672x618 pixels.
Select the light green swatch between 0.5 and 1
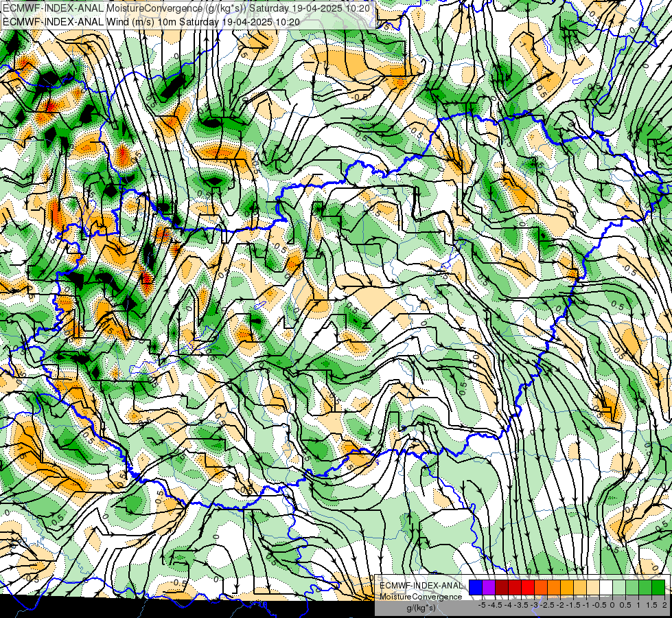click(x=632, y=588)
